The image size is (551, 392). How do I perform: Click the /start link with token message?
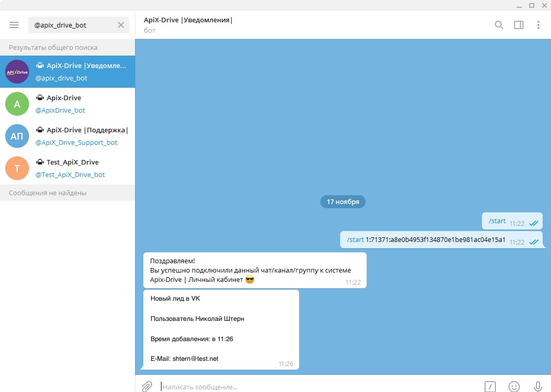[x=355, y=239]
